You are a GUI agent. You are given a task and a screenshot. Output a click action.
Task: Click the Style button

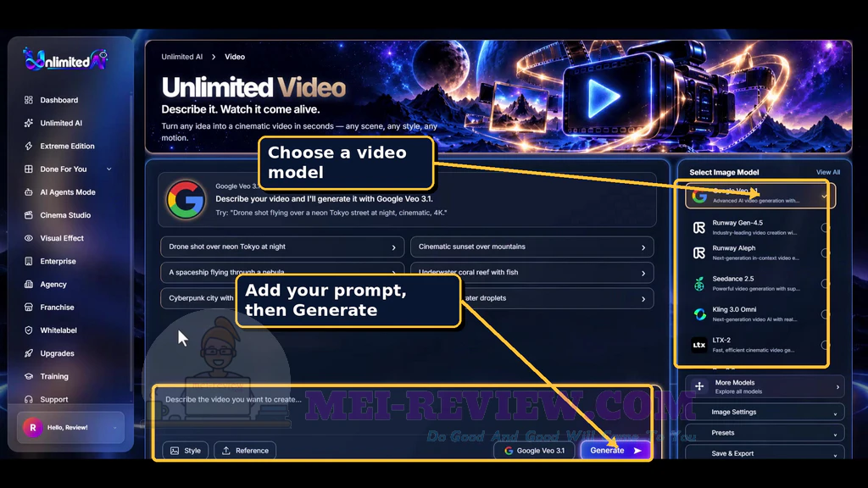coord(186,451)
